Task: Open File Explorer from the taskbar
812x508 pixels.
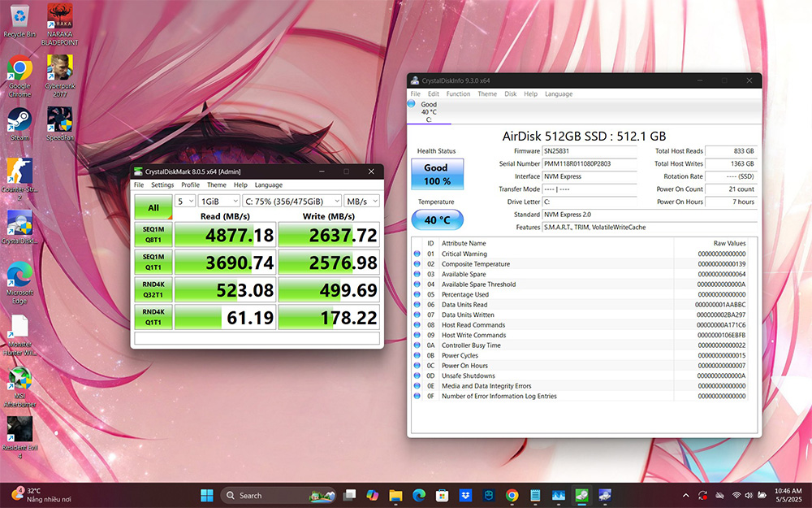Action: (x=395, y=496)
